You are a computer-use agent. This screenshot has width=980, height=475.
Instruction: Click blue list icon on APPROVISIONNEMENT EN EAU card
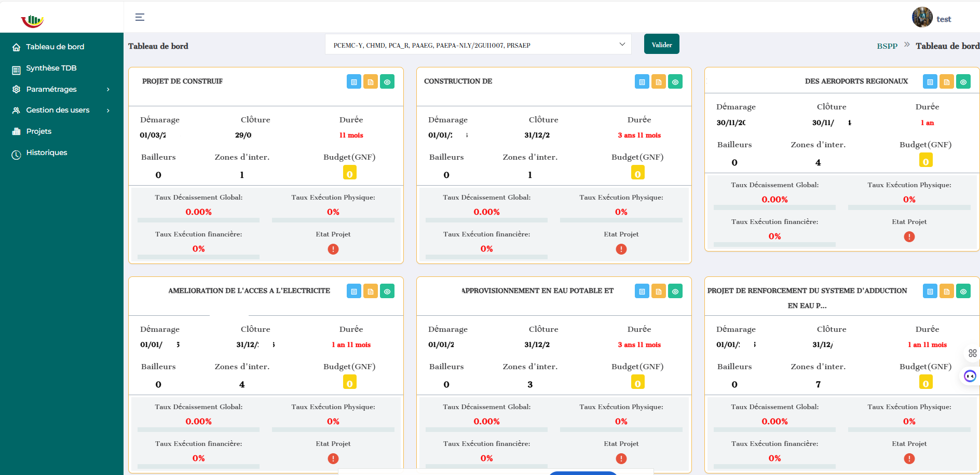pyautogui.click(x=642, y=291)
